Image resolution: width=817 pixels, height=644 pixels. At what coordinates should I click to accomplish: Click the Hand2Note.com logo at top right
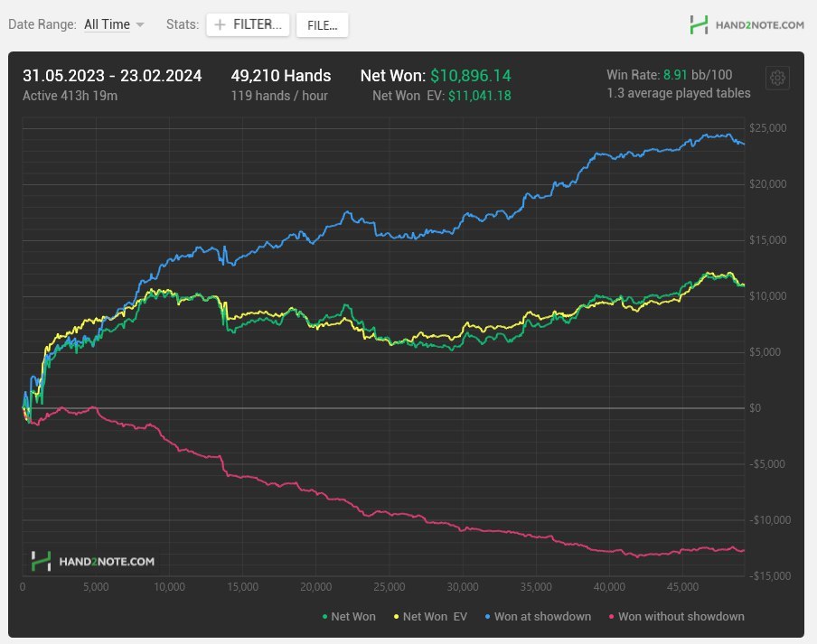pos(747,24)
